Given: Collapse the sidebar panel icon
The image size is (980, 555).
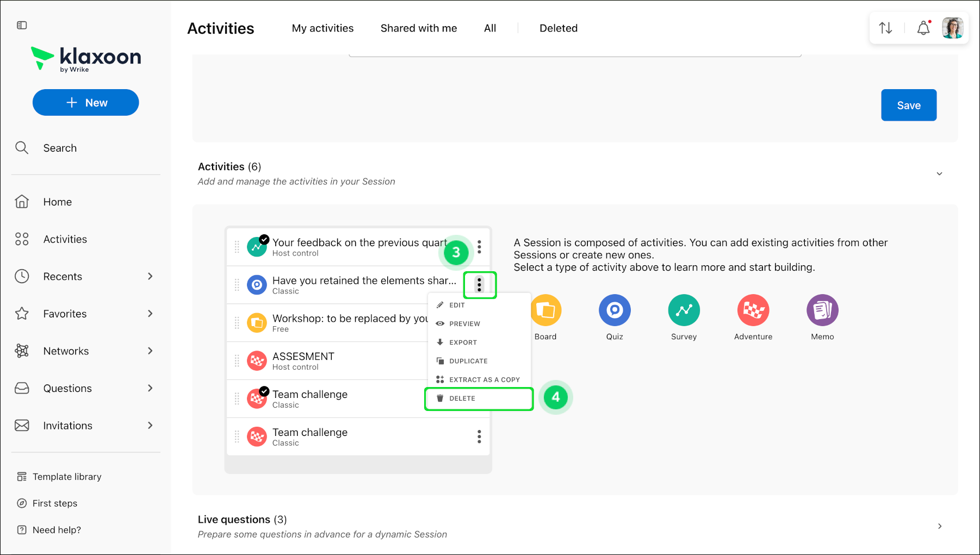Looking at the screenshot, I should point(22,25).
